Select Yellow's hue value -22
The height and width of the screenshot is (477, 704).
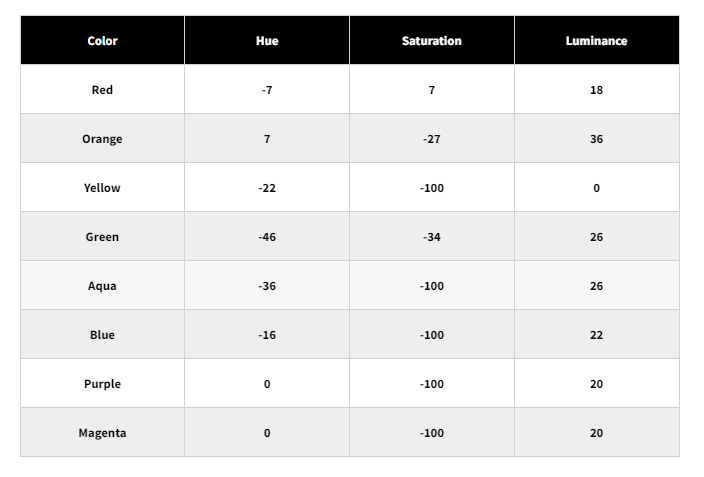click(x=267, y=188)
